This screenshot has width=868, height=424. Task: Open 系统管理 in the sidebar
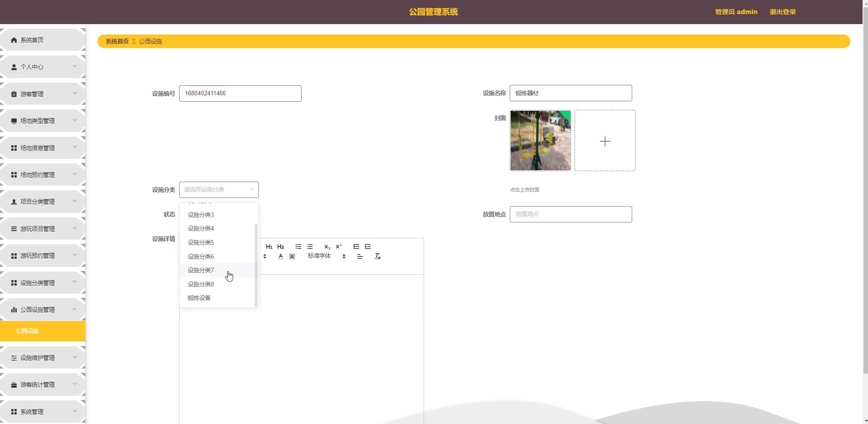43,412
